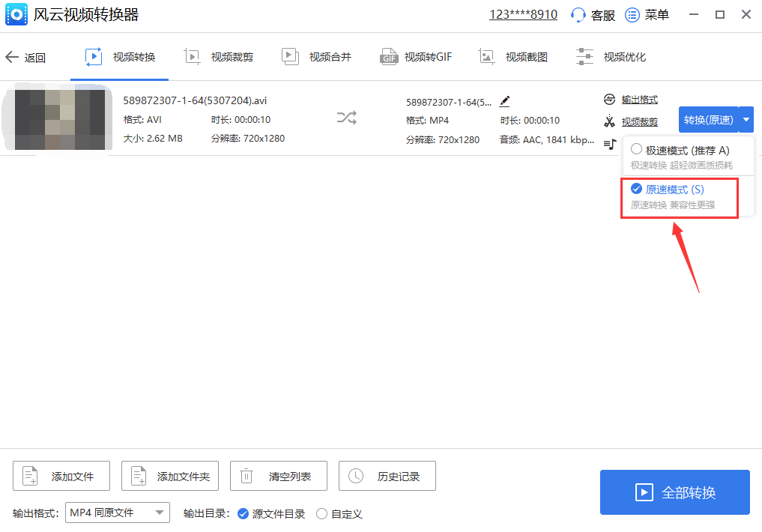762x532 pixels.
Task: Expand dropdown arrow next to 转换(原速)
Action: [746, 120]
